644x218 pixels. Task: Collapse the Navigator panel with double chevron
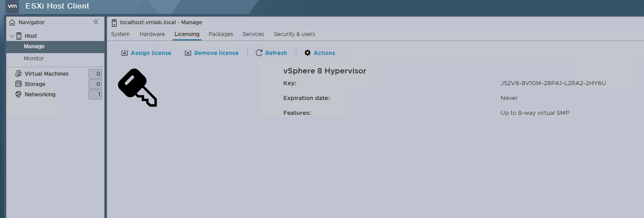tap(96, 22)
